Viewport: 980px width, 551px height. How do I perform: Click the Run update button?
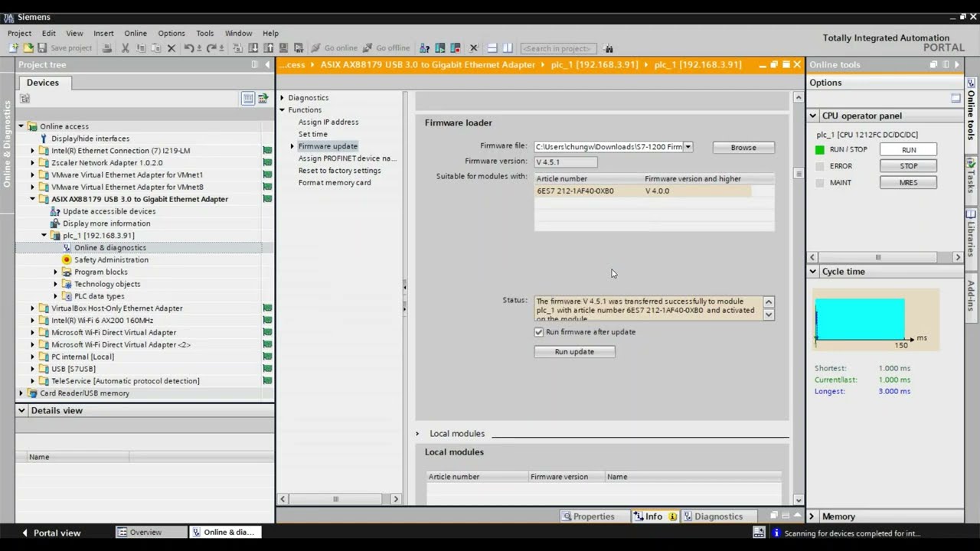[x=574, y=352]
